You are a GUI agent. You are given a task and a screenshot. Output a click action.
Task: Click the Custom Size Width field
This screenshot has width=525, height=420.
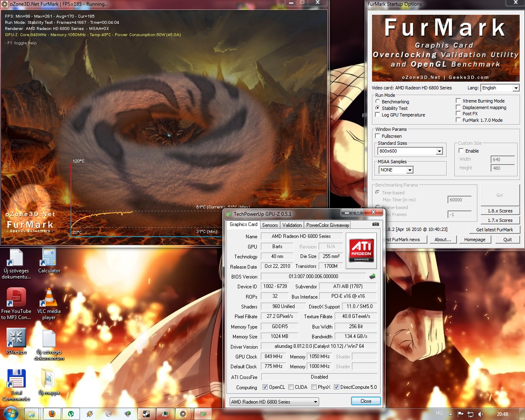point(502,160)
